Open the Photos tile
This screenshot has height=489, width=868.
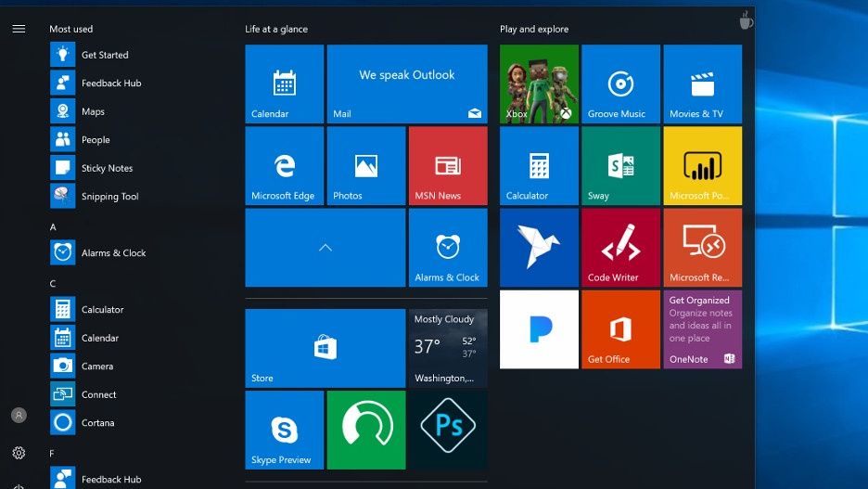point(366,165)
